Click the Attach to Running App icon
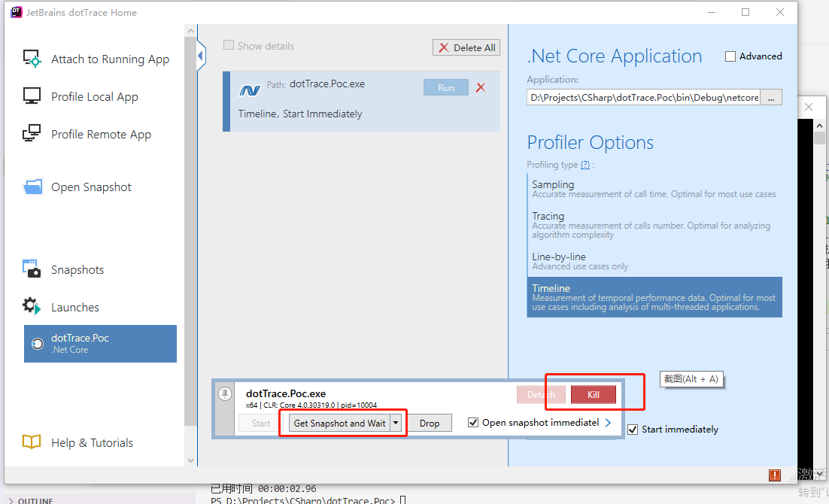829x504 pixels. [32, 58]
